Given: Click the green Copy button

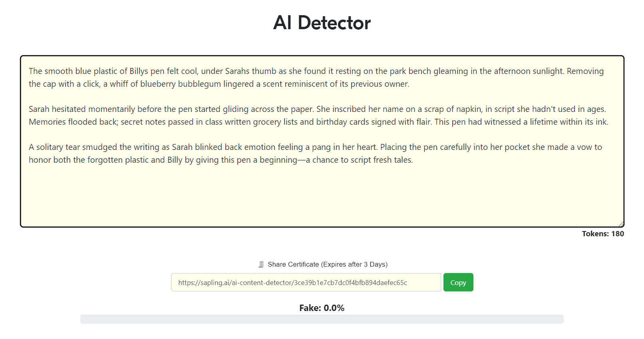Looking at the screenshot, I should [458, 283].
